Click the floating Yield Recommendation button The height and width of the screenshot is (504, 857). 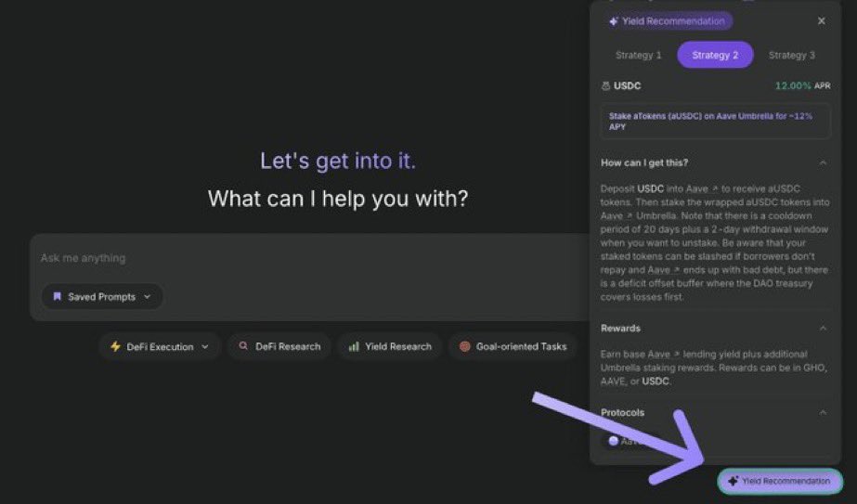tap(780, 481)
